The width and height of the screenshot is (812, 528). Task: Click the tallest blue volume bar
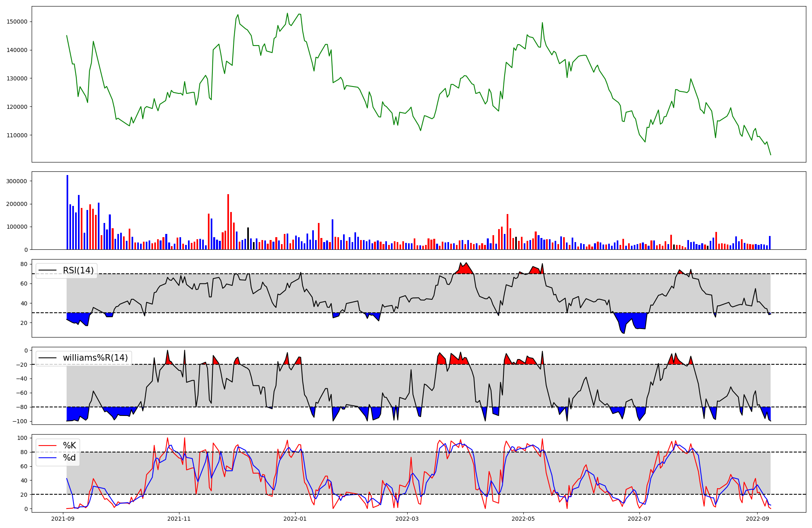point(67,212)
